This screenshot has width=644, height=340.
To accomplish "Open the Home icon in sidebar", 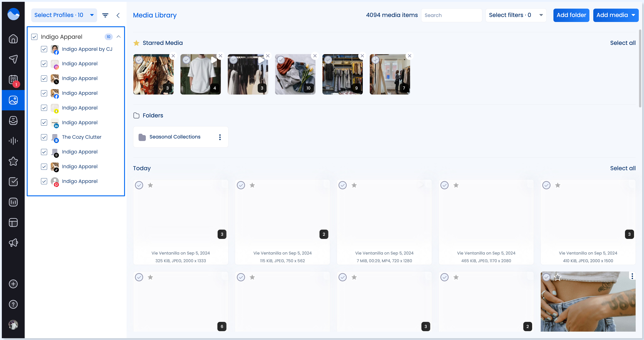I will (x=13, y=39).
